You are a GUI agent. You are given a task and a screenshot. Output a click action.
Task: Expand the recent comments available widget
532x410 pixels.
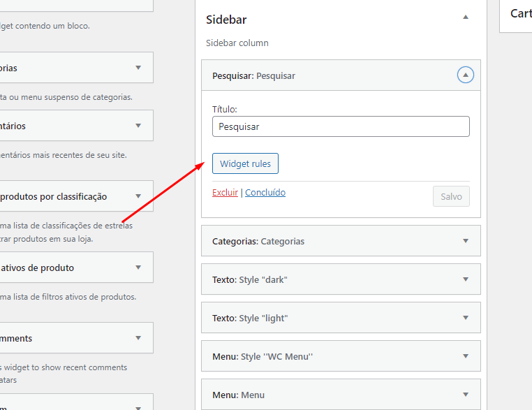pyautogui.click(x=138, y=126)
